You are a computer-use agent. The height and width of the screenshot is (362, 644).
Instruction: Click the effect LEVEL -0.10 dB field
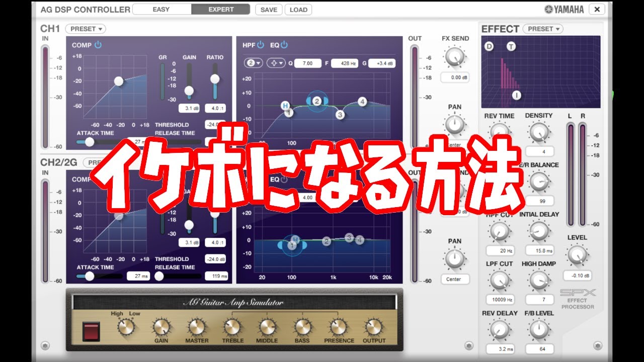(577, 276)
